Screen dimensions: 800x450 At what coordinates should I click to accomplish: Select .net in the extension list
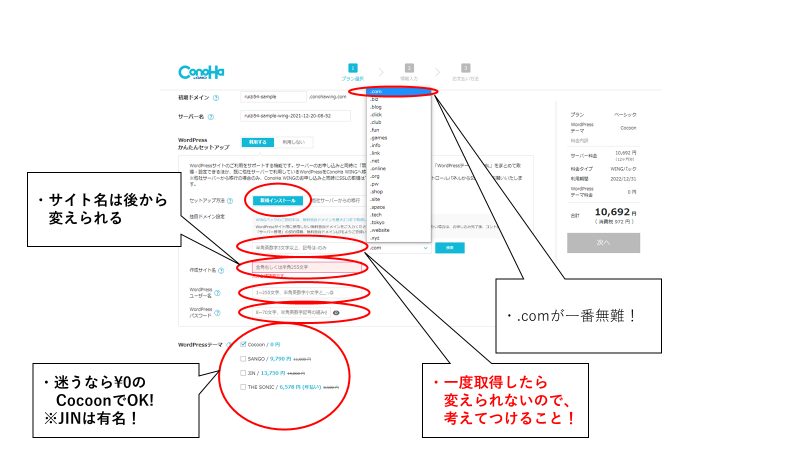tap(398, 161)
